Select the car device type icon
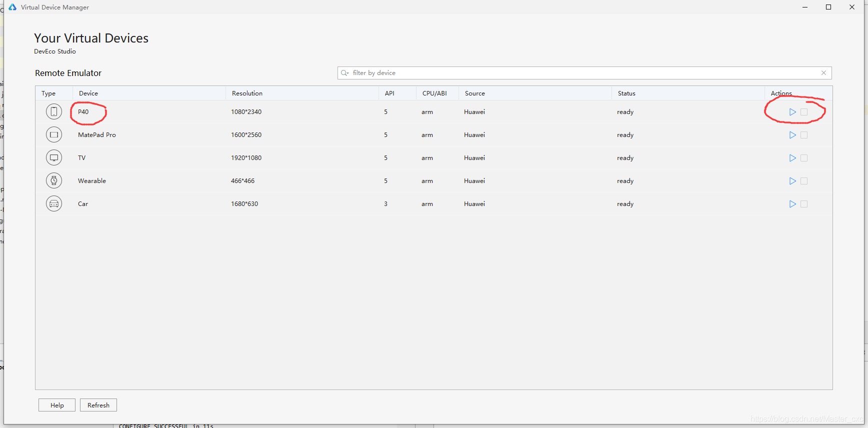Screen dimensions: 868x428 tap(54, 203)
